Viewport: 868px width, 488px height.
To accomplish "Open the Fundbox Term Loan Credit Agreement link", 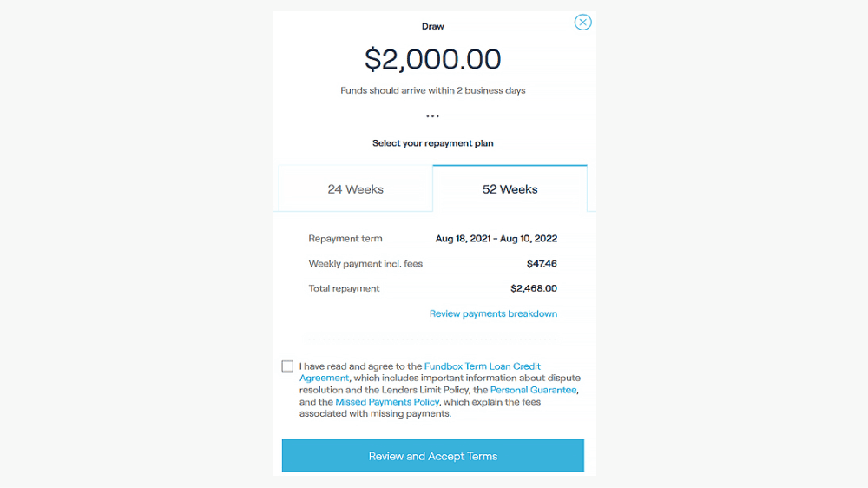I will [420, 373].
